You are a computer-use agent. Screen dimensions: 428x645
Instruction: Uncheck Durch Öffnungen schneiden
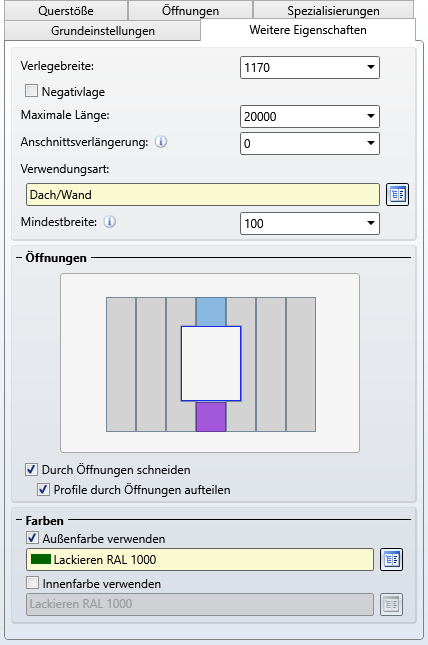pyautogui.click(x=31, y=469)
